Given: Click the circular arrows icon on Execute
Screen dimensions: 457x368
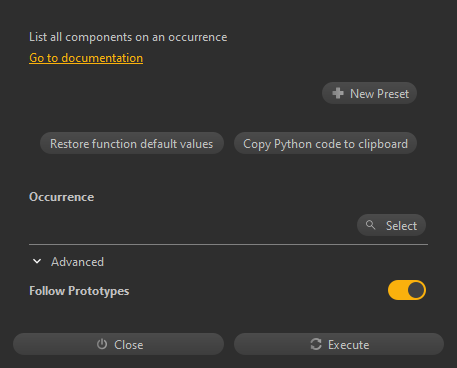Looking at the screenshot, I should [316, 344].
